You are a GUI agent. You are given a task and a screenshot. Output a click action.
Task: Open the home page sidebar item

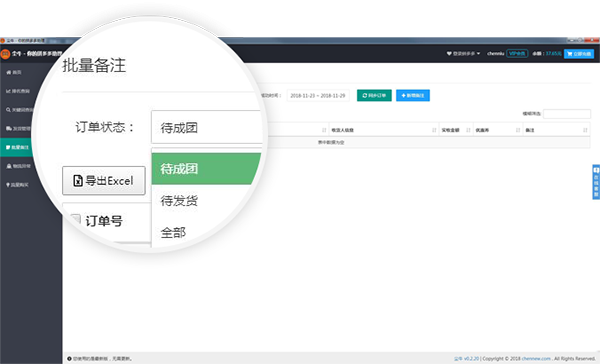pyautogui.click(x=14, y=72)
